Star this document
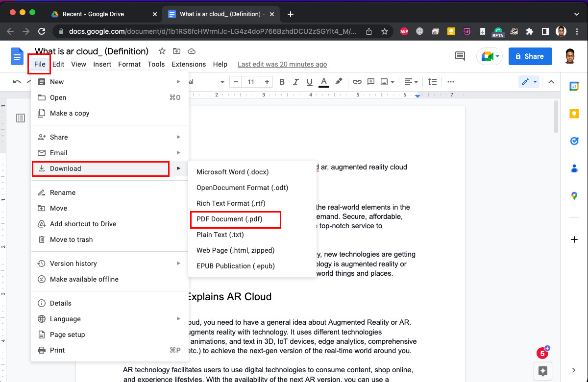Screen dimensions: 588x382 162,51
